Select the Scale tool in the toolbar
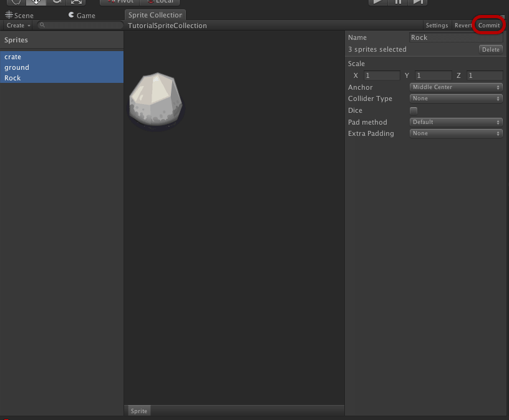This screenshot has width=509, height=420. (76, 2)
